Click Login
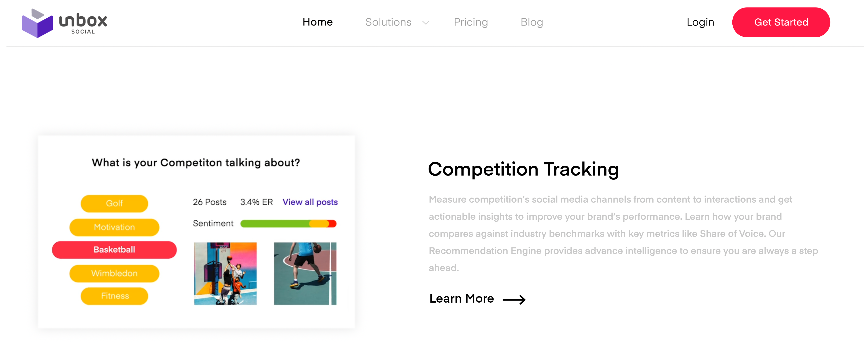 (x=700, y=22)
